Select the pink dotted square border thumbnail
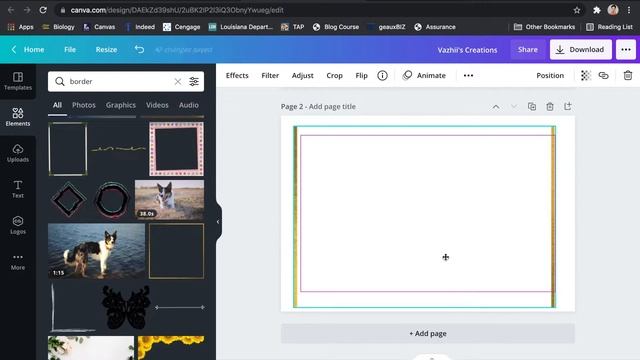 [176, 149]
